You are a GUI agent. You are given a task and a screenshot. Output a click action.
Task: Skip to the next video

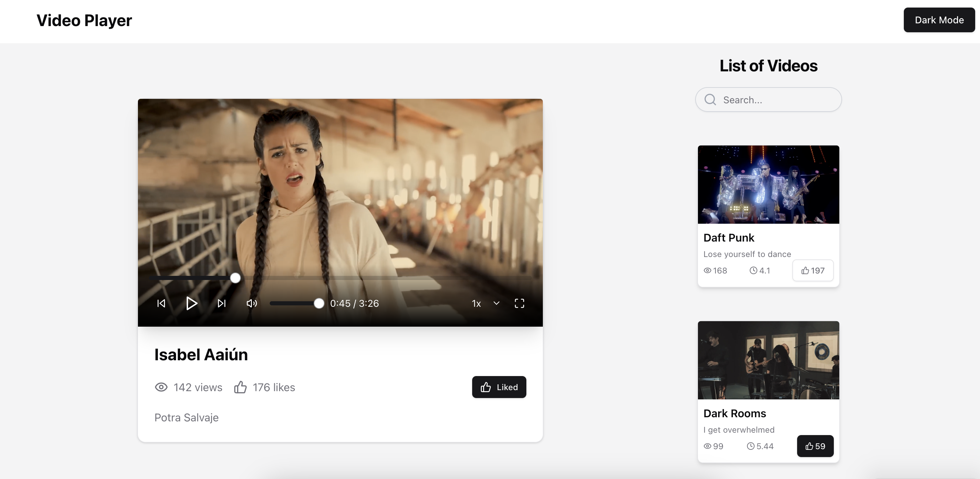tap(221, 303)
